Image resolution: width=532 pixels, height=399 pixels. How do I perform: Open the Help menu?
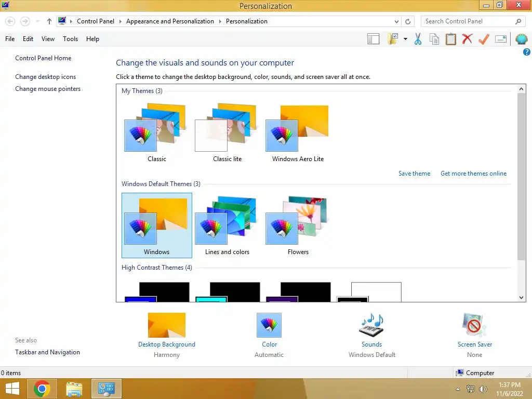click(92, 38)
